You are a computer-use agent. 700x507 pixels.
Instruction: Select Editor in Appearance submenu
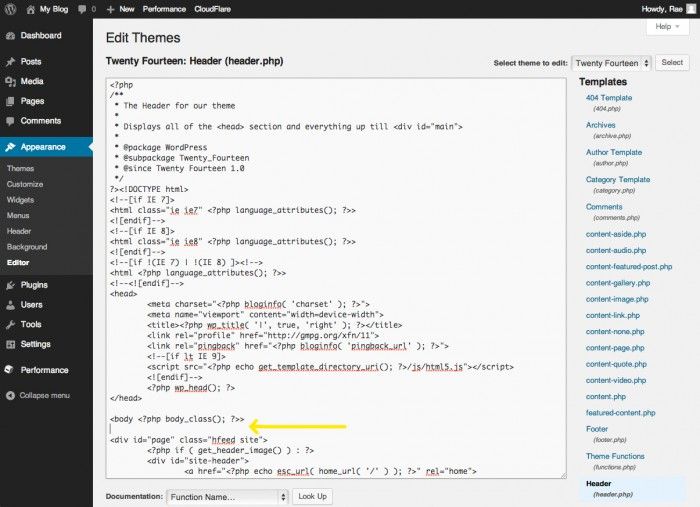tap(18, 262)
